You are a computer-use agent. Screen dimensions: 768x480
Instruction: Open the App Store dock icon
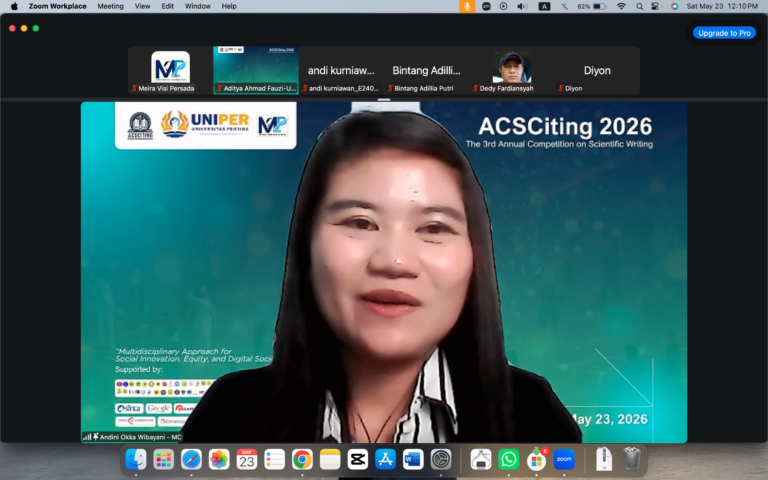click(385, 459)
